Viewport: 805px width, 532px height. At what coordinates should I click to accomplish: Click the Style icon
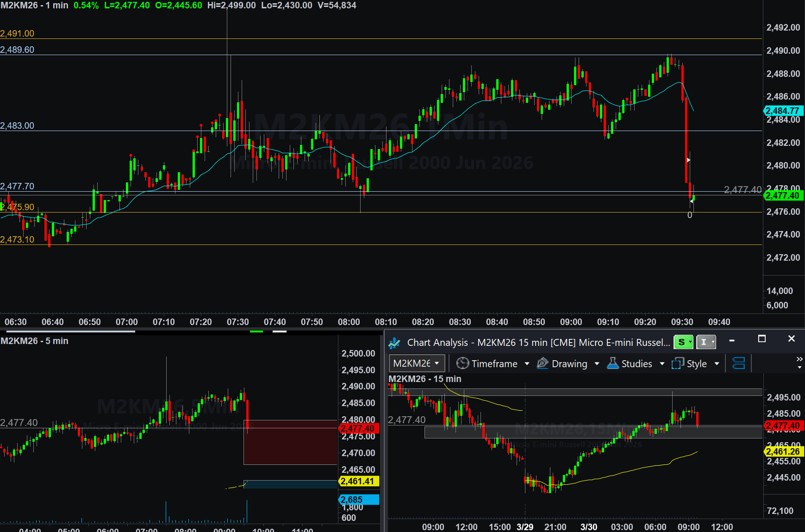point(678,363)
